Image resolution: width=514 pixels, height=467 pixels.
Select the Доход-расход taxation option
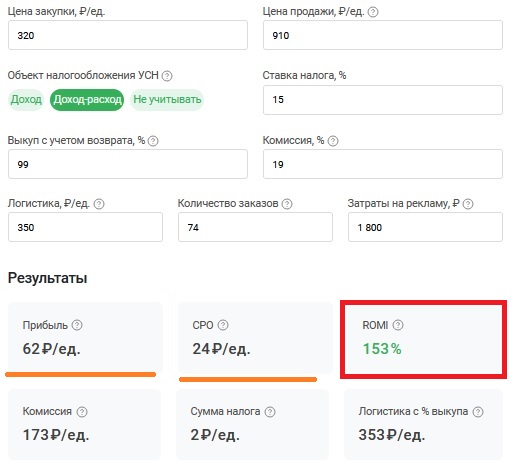[x=87, y=100]
